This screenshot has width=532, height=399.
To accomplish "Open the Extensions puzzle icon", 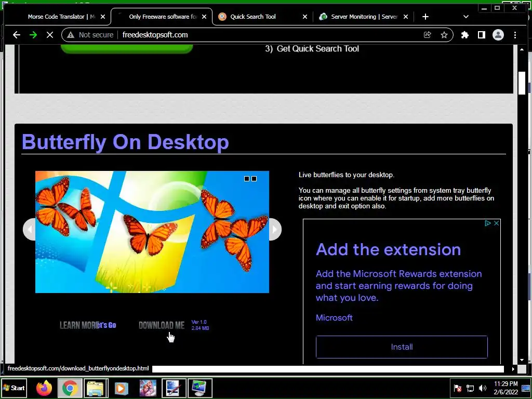I will pyautogui.click(x=465, y=35).
